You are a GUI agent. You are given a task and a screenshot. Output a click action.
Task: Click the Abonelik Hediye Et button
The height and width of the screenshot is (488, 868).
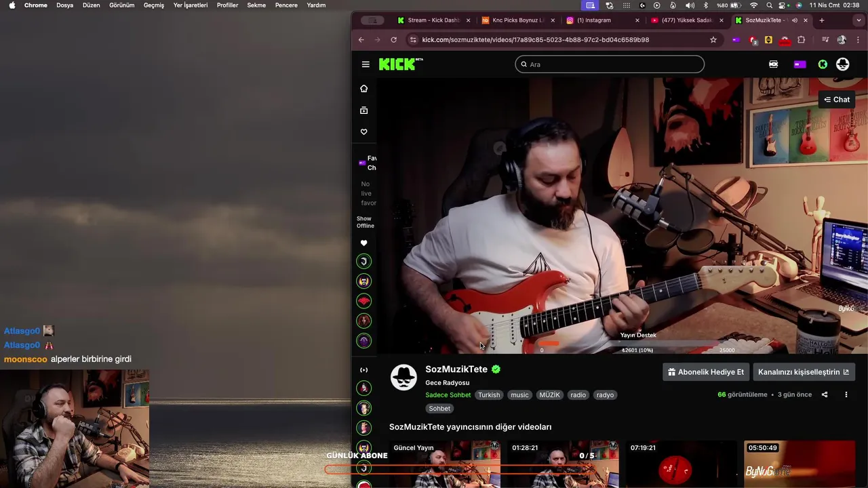(706, 372)
